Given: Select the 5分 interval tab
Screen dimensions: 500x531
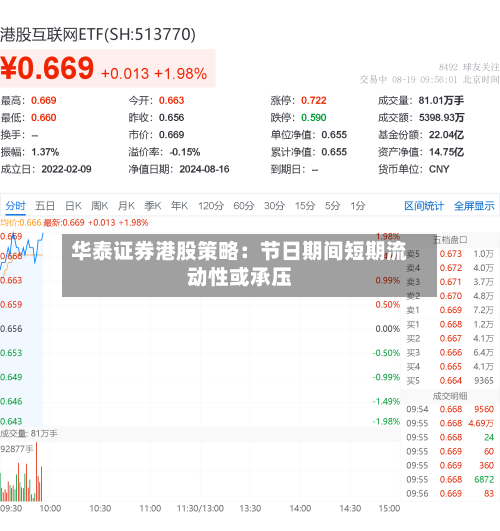Looking at the screenshot, I should (x=332, y=206).
